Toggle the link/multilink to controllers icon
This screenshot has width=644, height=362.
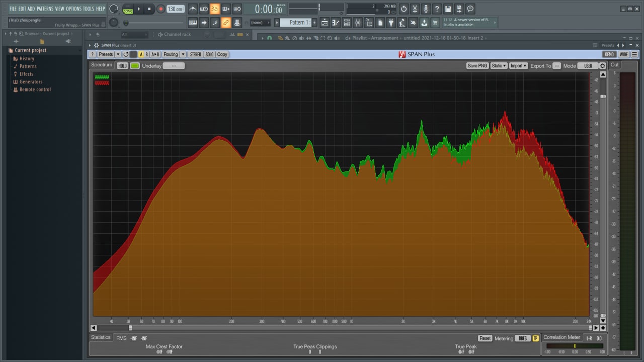[226, 23]
